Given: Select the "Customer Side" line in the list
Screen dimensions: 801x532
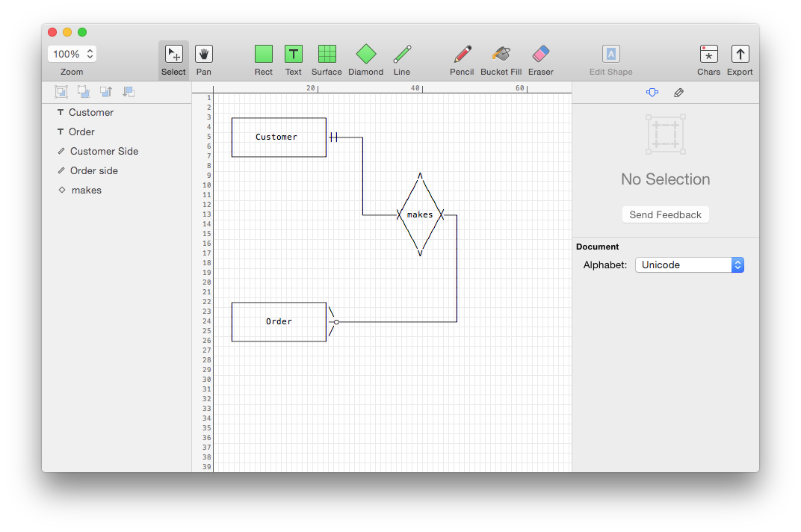Looking at the screenshot, I should coord(104,151).
